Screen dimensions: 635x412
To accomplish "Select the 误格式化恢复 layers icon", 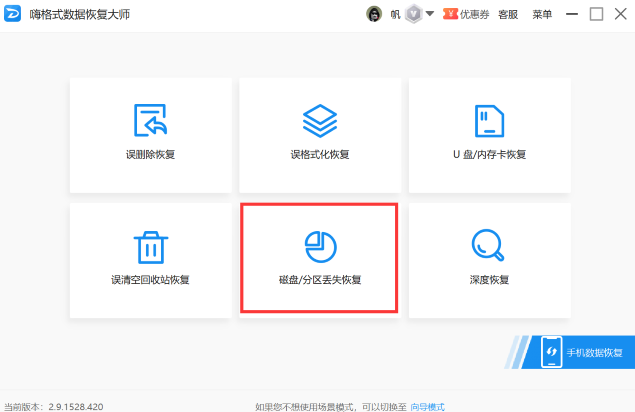I will point(320,121).
